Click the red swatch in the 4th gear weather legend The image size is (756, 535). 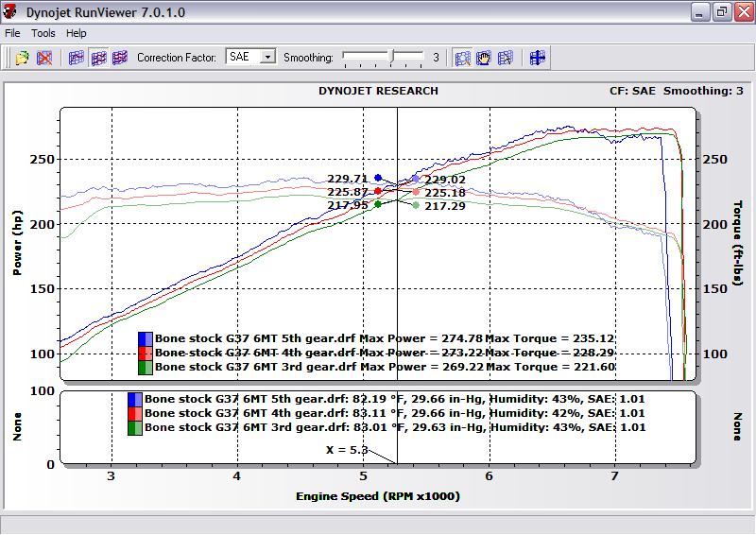tap(135, 413)
